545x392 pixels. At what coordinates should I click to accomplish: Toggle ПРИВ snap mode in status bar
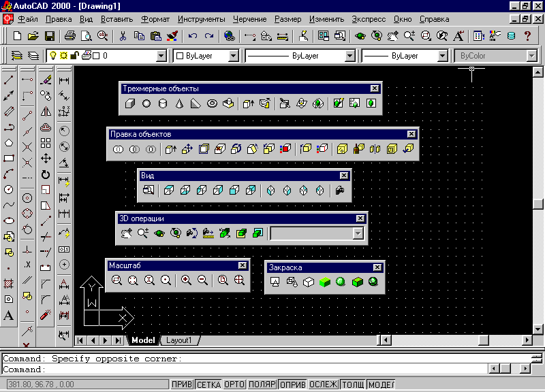click(x=182, y=385)
